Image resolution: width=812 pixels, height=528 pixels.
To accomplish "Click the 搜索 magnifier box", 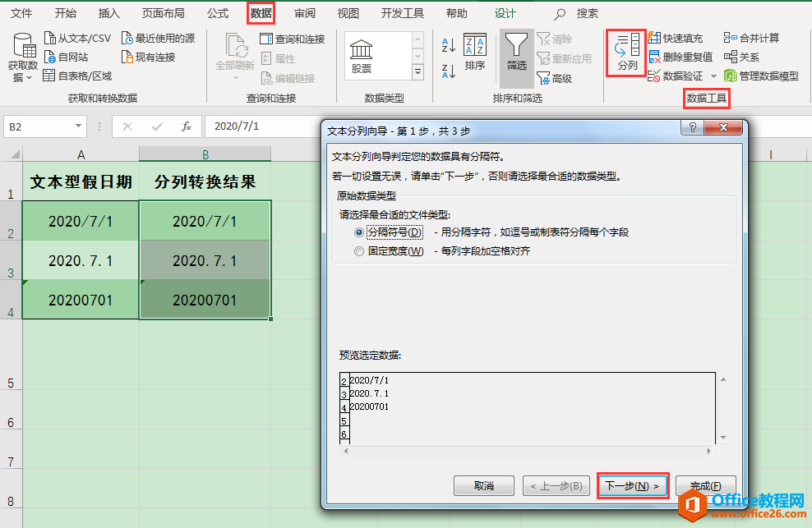I will [576, 14].
